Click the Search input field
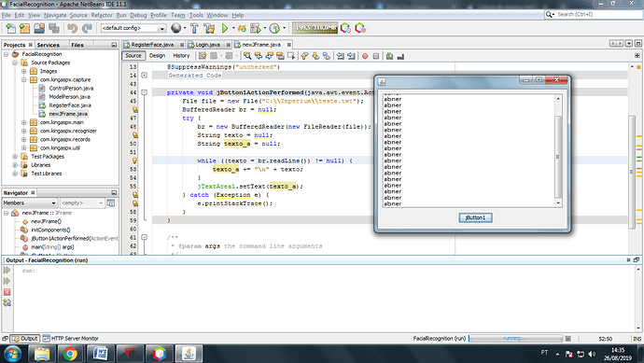Screen dimensions: 644x363 (x=594, y=14)
